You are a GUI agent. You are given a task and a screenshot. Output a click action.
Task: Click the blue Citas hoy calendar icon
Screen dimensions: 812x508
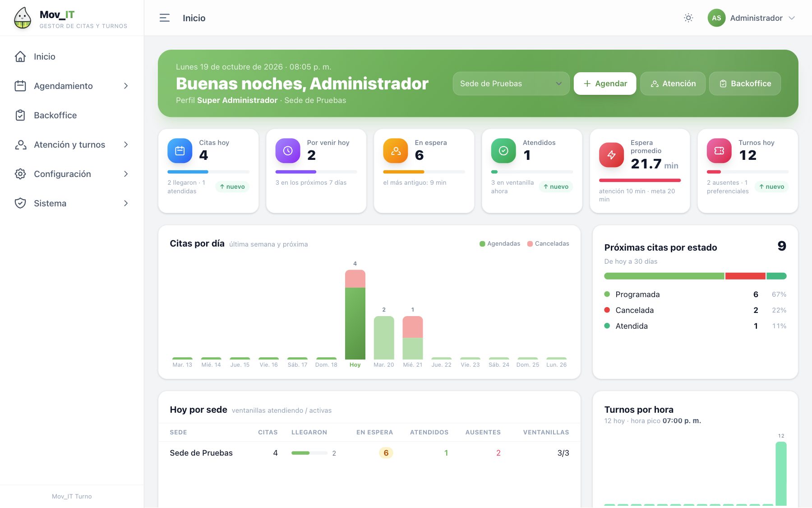[180, 151]
